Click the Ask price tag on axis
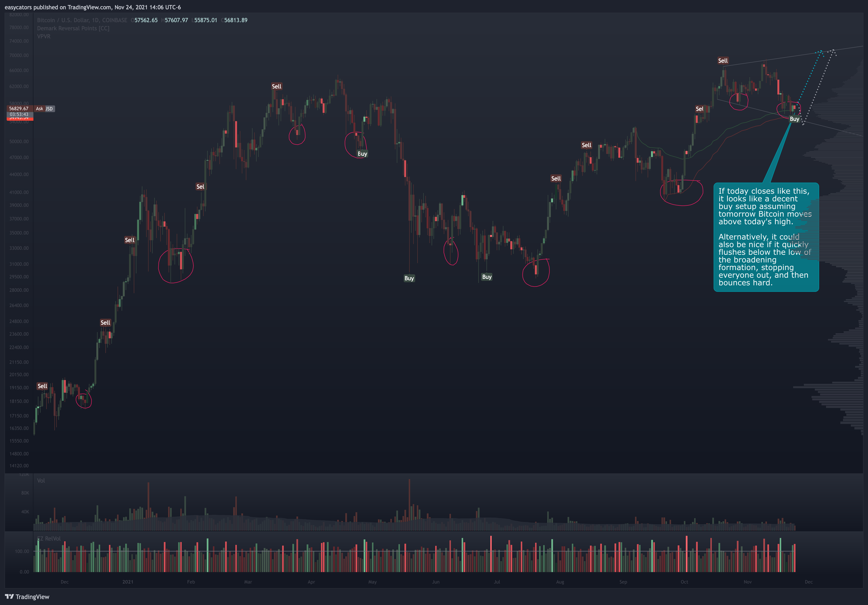 [39, 109]
